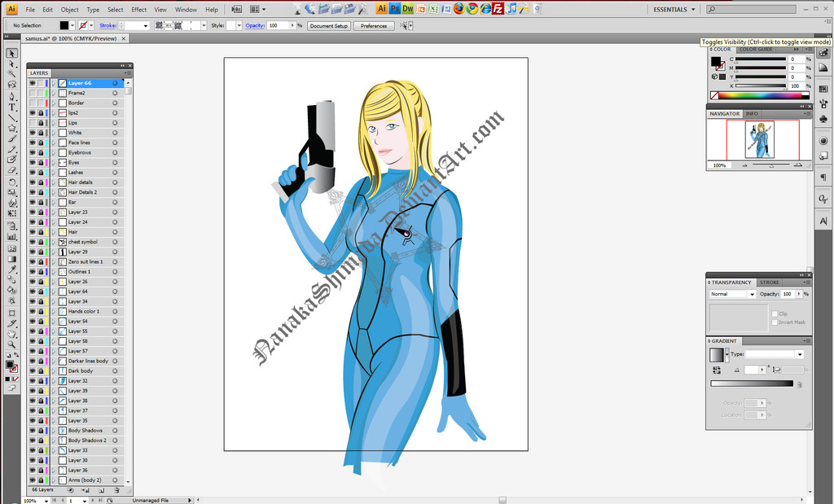This screenshot has height=504, width=834.
Task: Select the Lasso tool
Action: [x=11, y=85]
